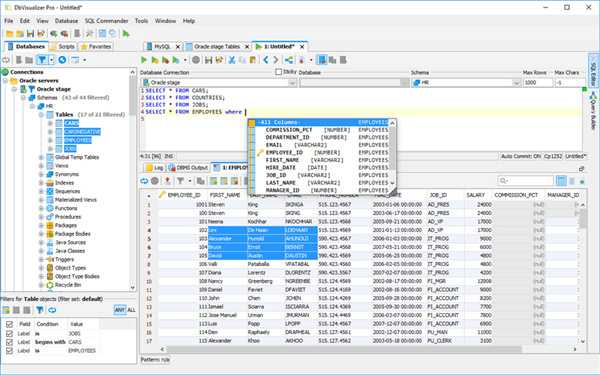Toggle the checkbox in the filter table header row
Image resolution: width=600 pixels, height=375 pixels.
[x=9, y=324]
